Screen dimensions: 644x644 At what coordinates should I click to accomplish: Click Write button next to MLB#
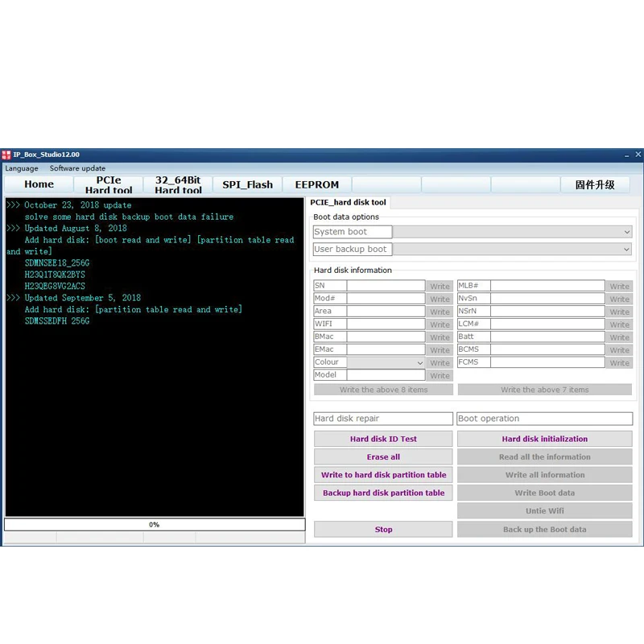coord(619,287)
